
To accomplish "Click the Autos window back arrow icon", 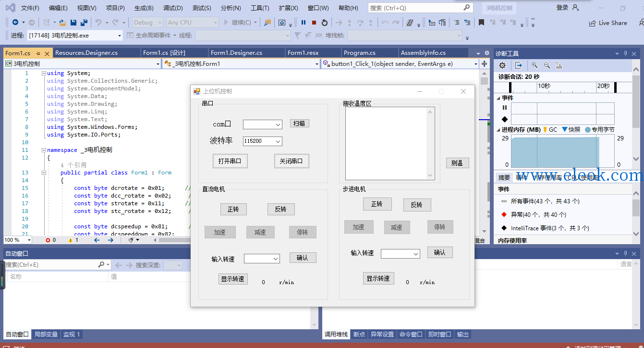I will [x=119, y=265].
